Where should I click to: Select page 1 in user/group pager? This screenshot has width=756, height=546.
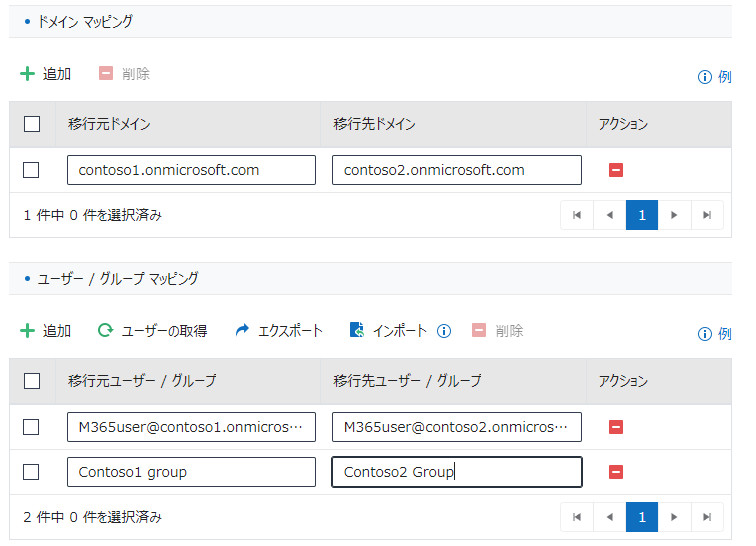coord(642,517)
